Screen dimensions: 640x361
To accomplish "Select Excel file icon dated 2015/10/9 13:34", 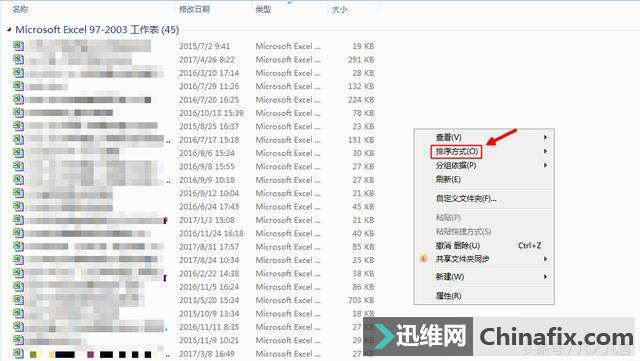I will coord(18,314).
